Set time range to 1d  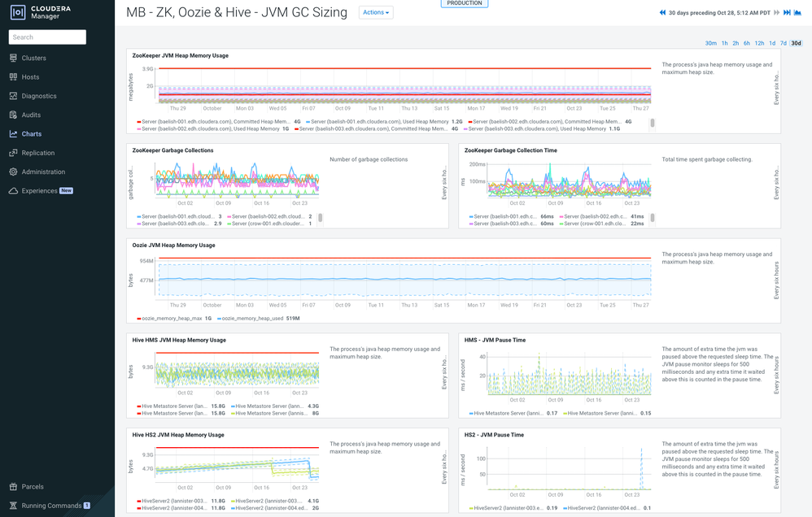[x=772, y=43]
